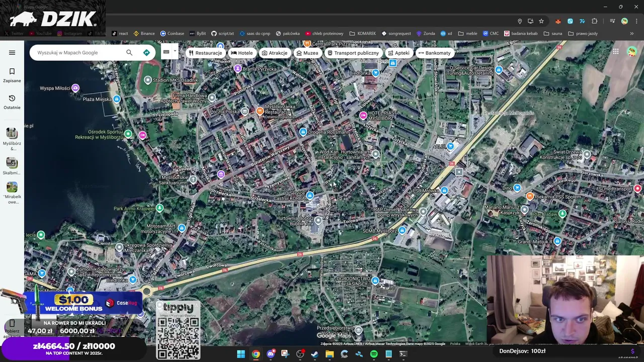Click the HOTEL PIAST MYŚLIBÓRZ pin

click(363, 116)
